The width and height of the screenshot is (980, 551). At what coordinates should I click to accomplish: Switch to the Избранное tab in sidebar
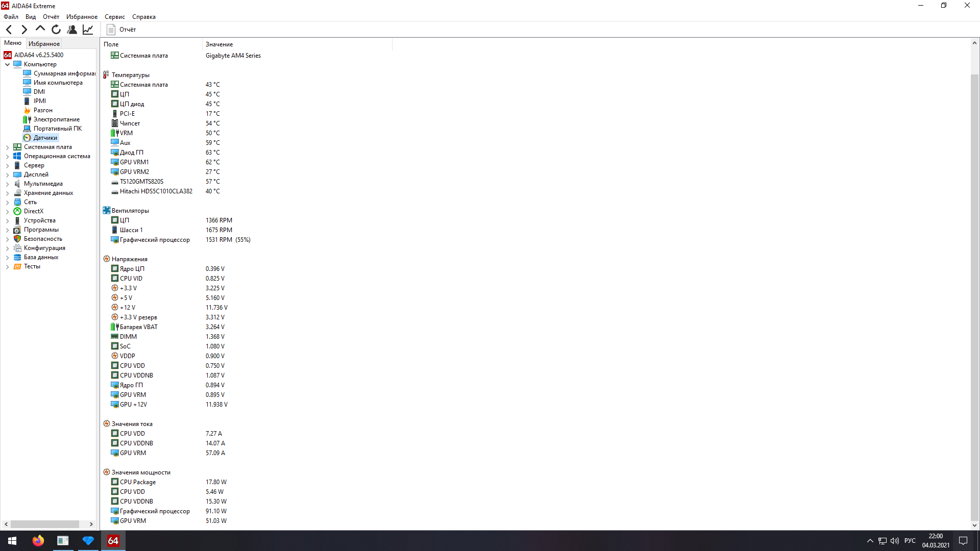(44, 44)
